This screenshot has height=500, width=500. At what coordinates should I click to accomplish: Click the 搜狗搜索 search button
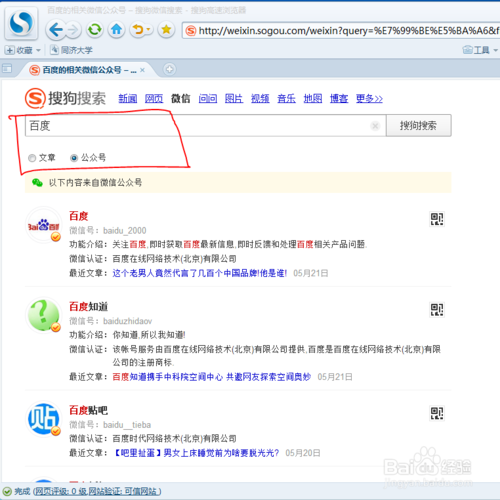tap(419, 126)
